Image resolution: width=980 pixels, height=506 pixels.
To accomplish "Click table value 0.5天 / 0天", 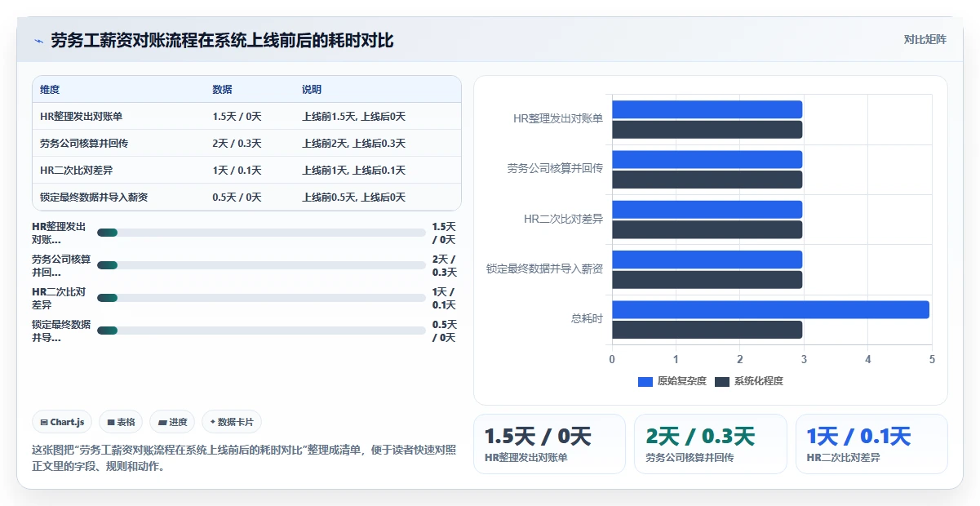I will coord(237,198).
